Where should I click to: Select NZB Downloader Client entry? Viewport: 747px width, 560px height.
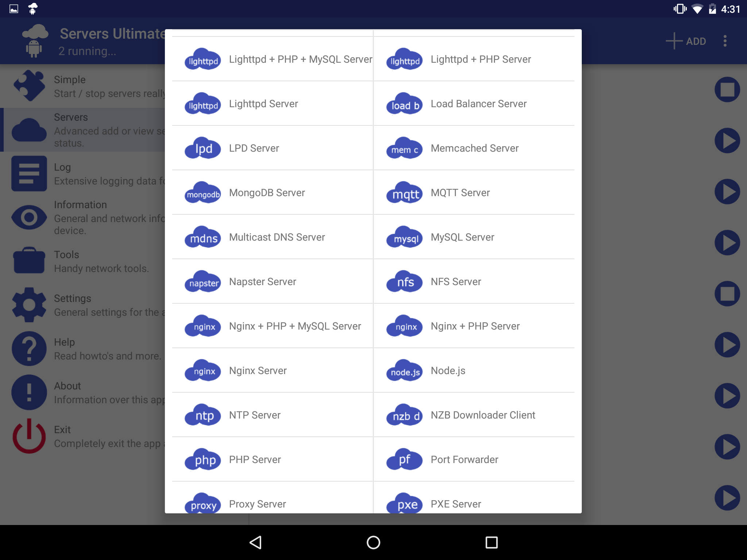coord(474,415)
